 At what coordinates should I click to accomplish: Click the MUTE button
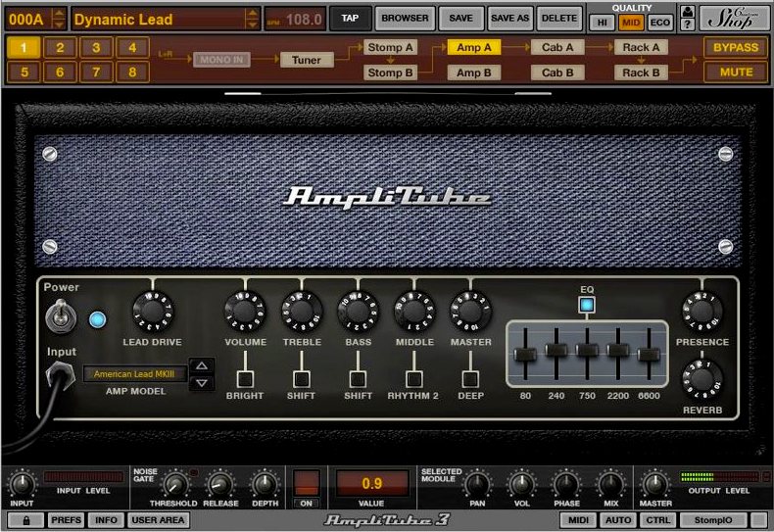736,73
